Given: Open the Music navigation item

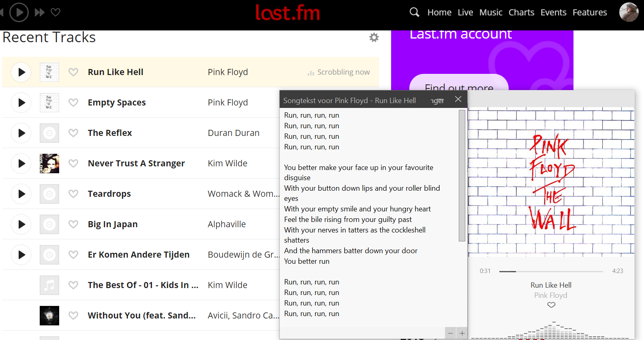Looking at the screenshot, I should point(491,13).
